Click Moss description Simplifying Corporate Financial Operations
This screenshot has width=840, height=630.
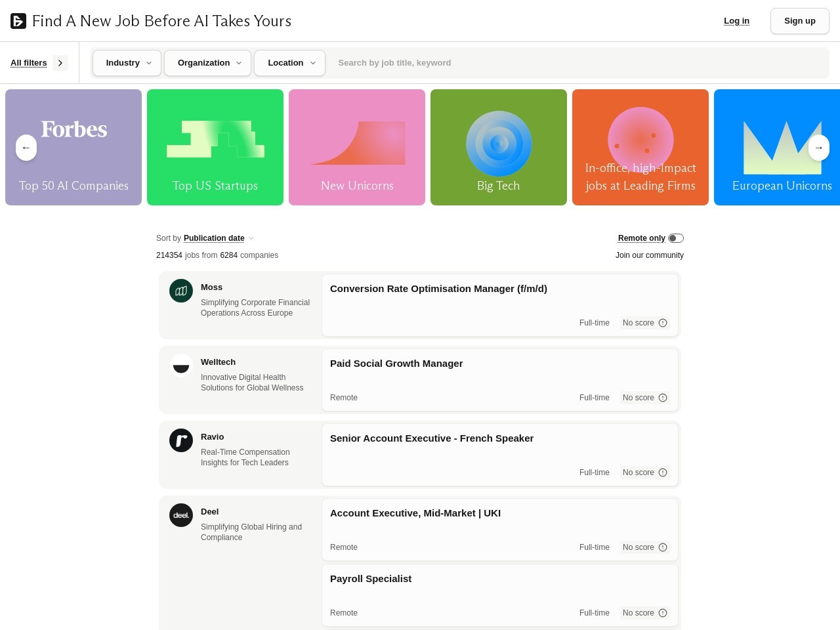click(x=255, y=308)
